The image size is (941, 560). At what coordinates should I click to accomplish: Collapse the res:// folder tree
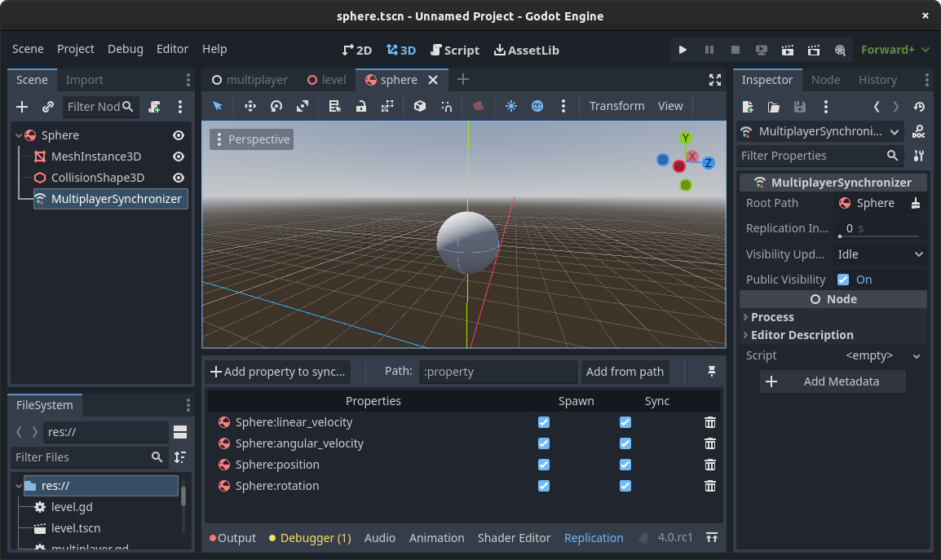19,486
